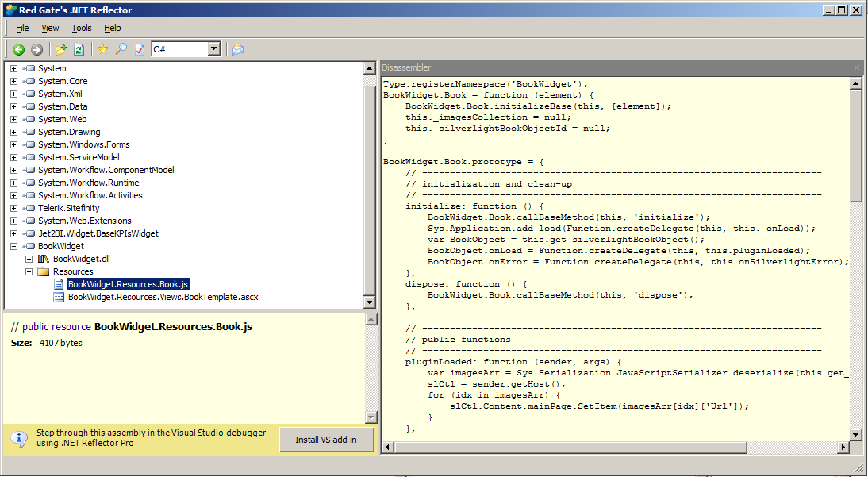
Task: Collapse the Resources folder node
Action: click(29, 271)
